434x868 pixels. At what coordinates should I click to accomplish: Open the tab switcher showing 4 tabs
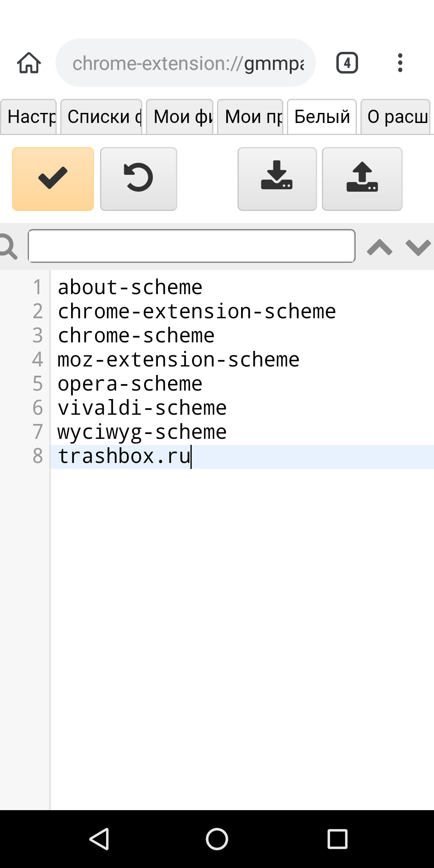point(347,63)
